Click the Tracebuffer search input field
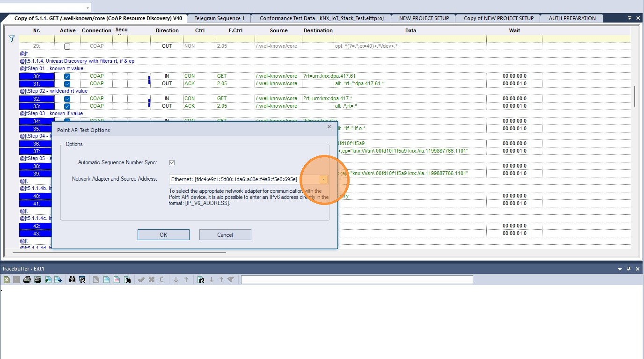The height and width of the screenshot is (359, 644). tap(357, 280)
